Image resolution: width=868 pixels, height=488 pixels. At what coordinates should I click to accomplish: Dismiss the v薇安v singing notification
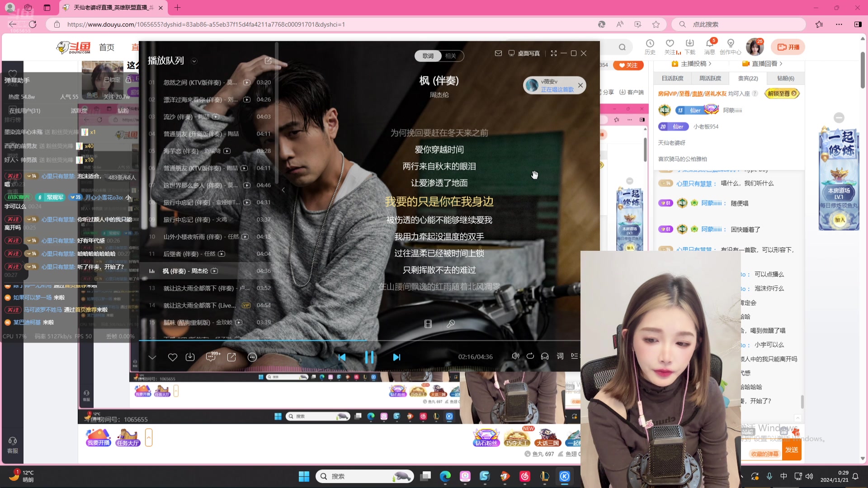(x=580, y=85)
